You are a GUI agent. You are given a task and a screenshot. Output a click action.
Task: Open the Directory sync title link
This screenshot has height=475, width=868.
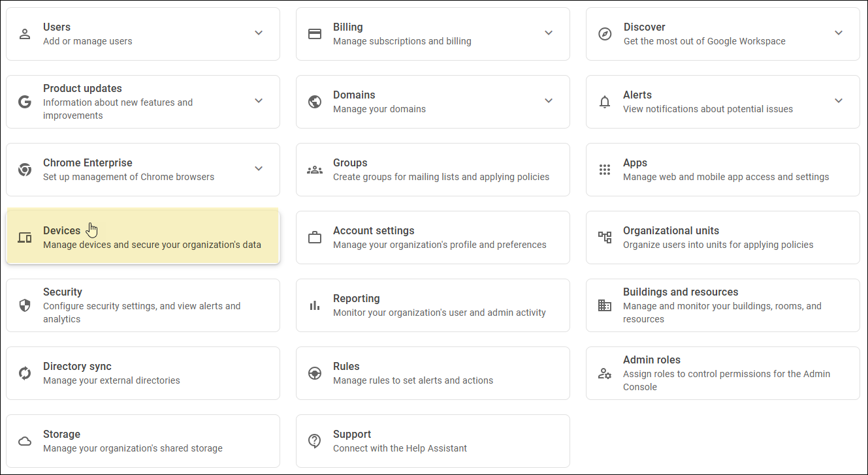(77, 367)
